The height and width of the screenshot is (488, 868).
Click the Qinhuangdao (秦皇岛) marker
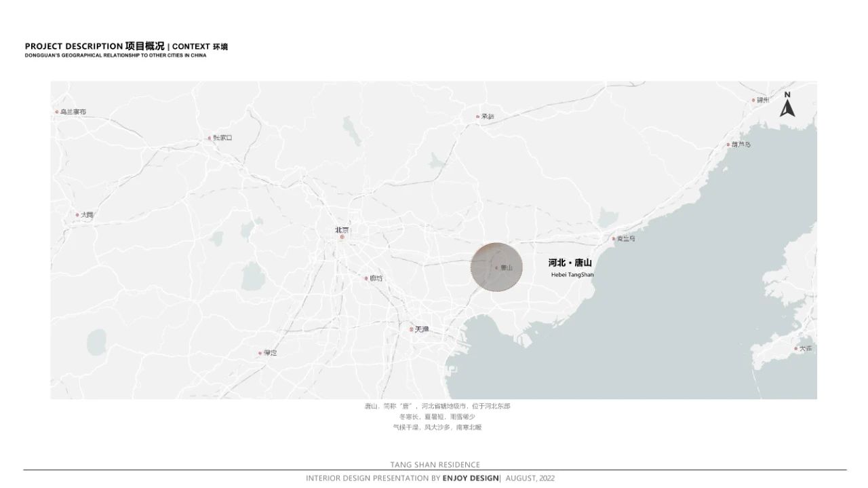click(614, 239)
